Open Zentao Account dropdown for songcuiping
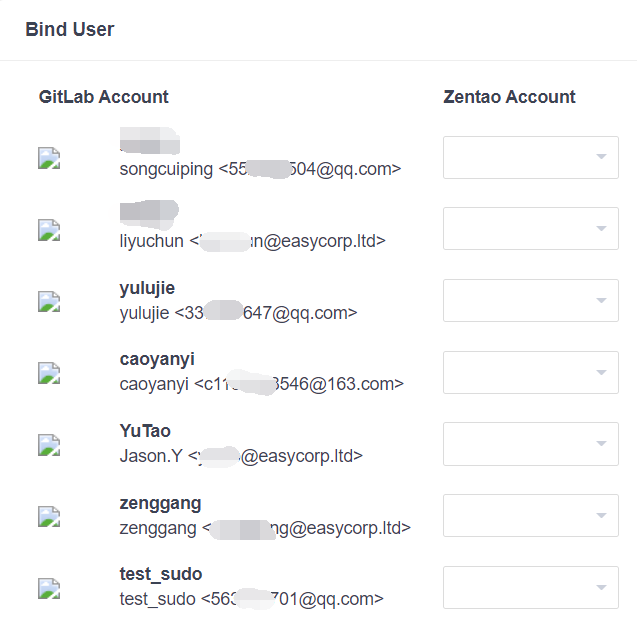Image resolution: width=637 pixels, height=621 pixels. pyautogui.click(x=530, y=157)
